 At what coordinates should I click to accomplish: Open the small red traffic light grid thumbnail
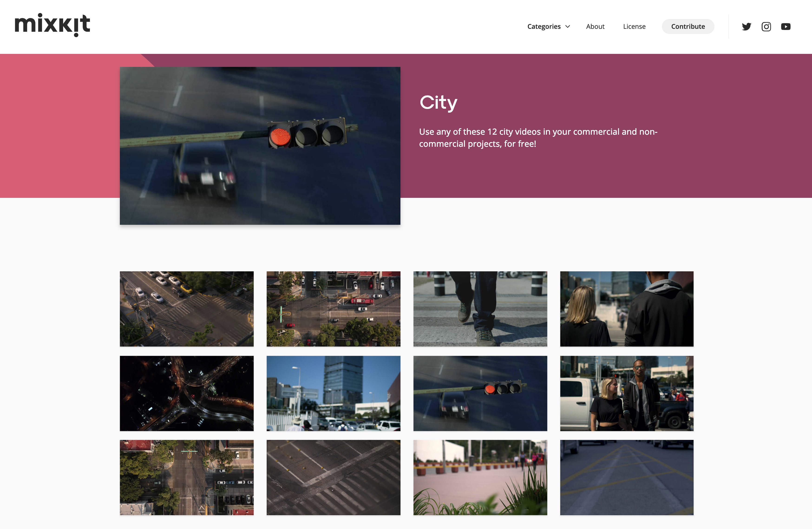[480, 393]
